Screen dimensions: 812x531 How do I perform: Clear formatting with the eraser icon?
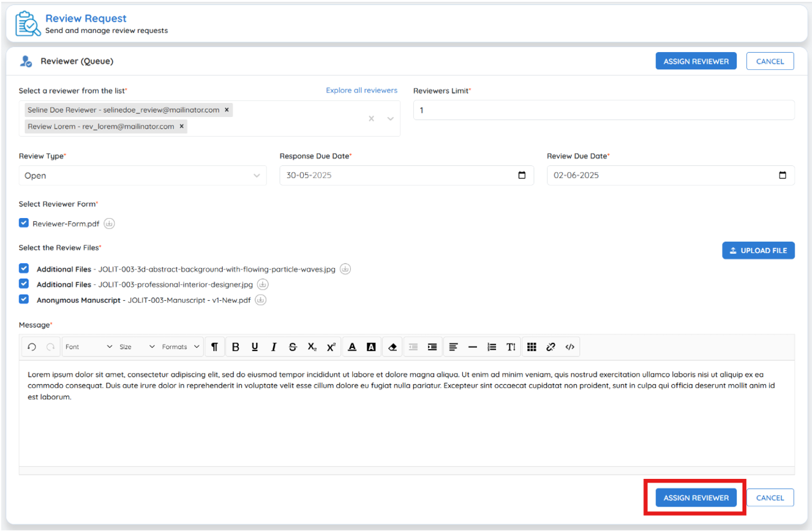click(x=393, y=347)
